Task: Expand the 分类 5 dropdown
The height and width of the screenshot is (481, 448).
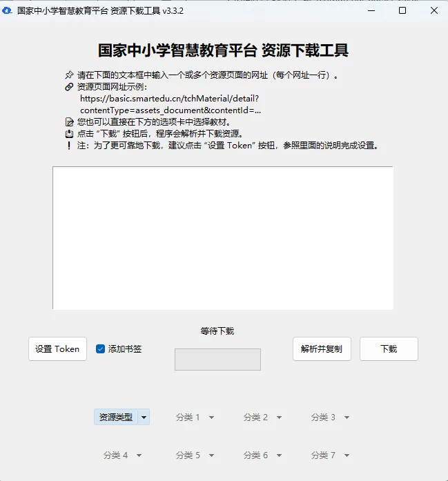Action: pos(195,455)
